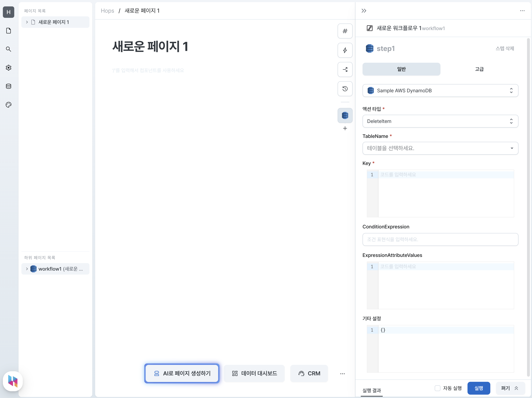Open the Sample AWS DynamoDB dropdown

tap(440, 91)
